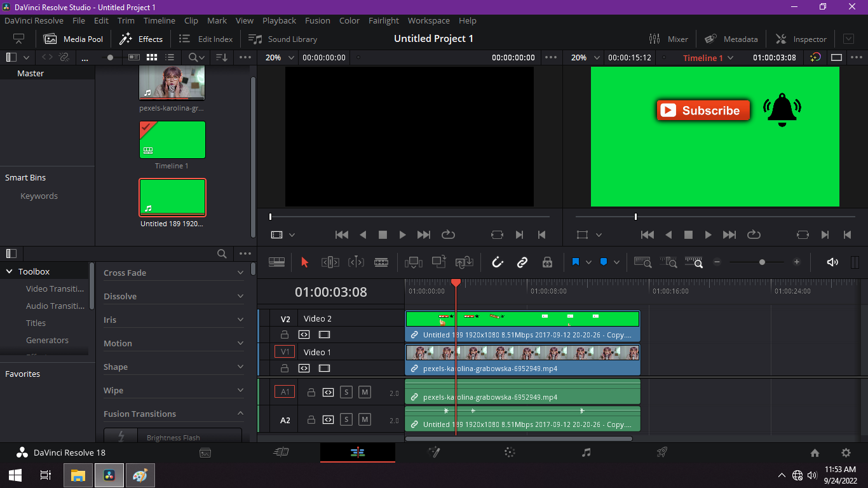This screenshot has height=488, width=868.
Task: Open the Fusion menu
Action: point(318,20)
